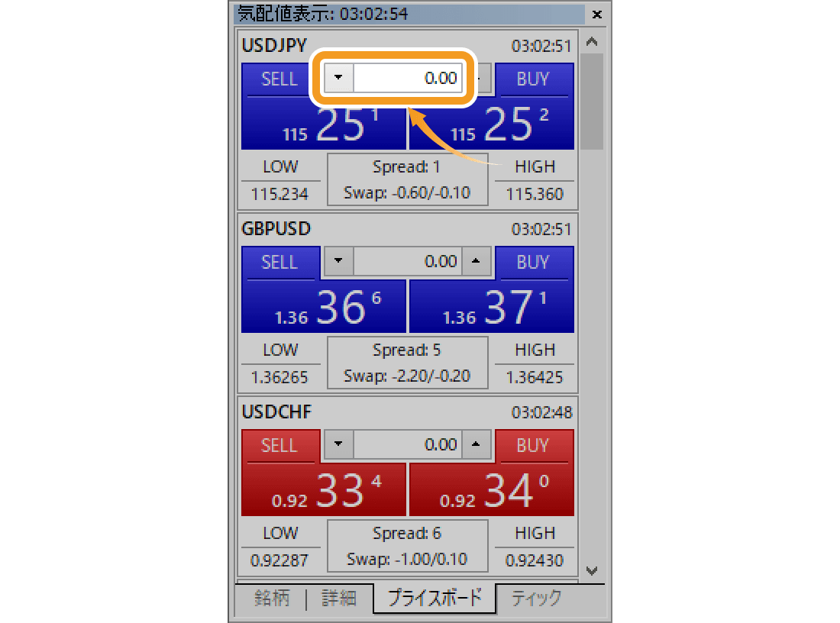Increase USDCHF volume with up arrow
This screenshot has height=623, width=840.
477,445
